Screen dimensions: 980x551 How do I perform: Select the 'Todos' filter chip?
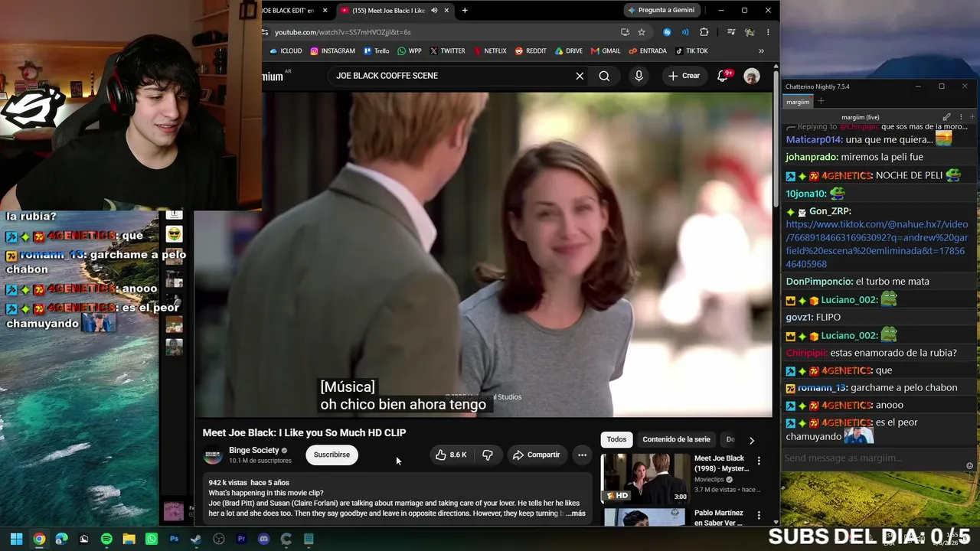pos(616,439)
